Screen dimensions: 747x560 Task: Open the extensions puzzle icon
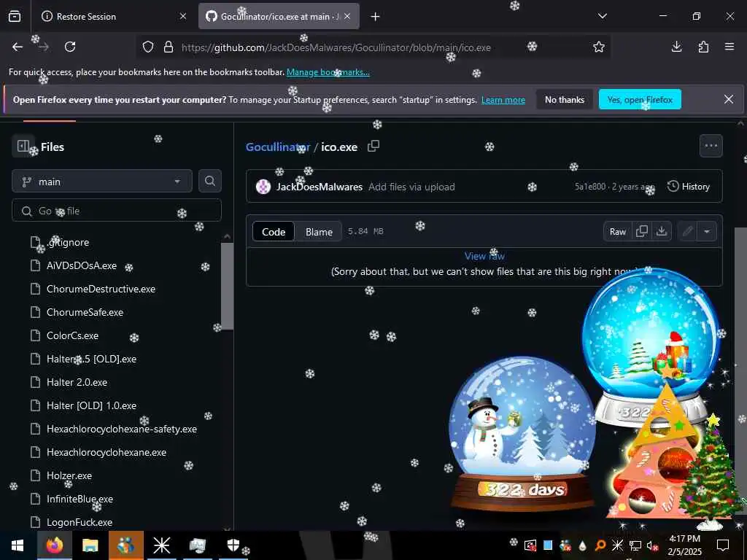tap(703, 47)
